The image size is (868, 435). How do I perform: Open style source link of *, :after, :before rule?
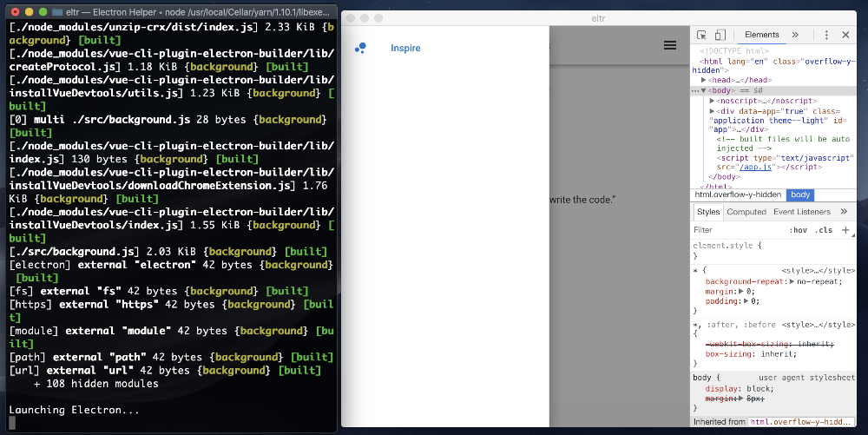[818, 325]
